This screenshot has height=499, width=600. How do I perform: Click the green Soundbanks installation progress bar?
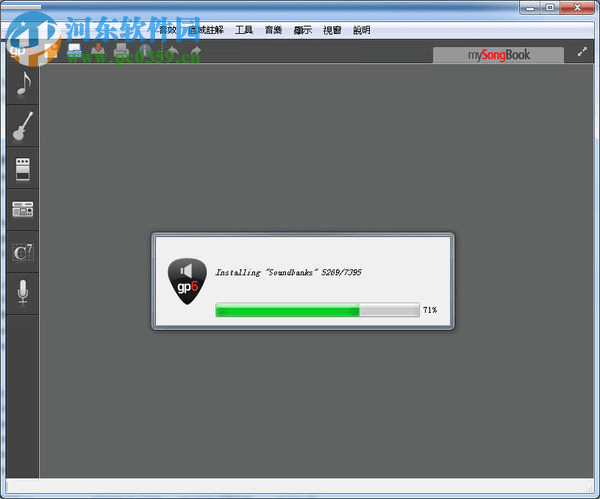(x=317, y=310)
